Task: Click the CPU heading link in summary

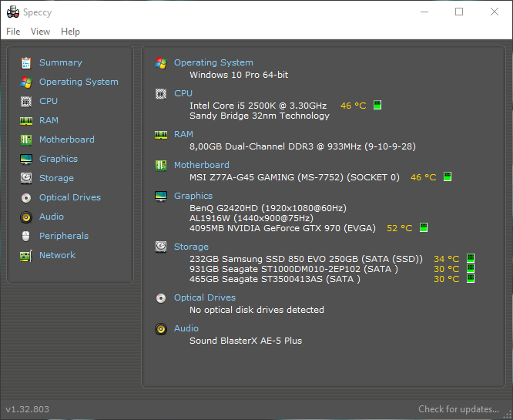Action: pyautogui.click(x=183, y=93)
